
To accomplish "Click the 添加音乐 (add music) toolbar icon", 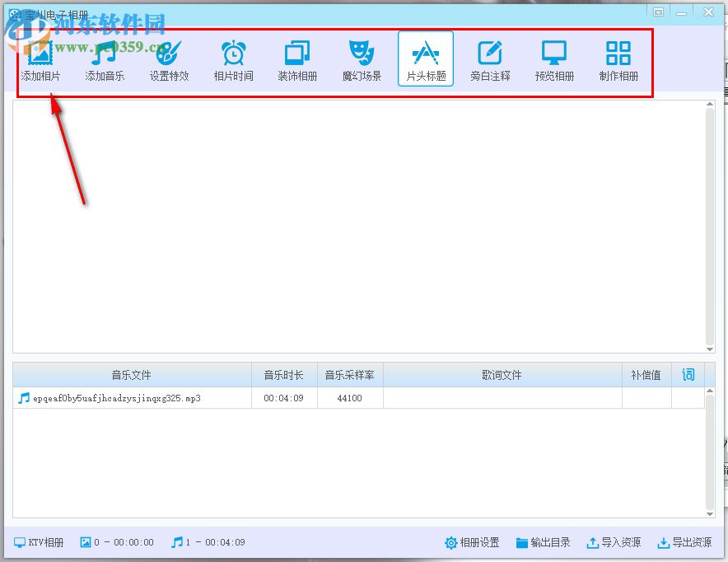I will (105, 60).
